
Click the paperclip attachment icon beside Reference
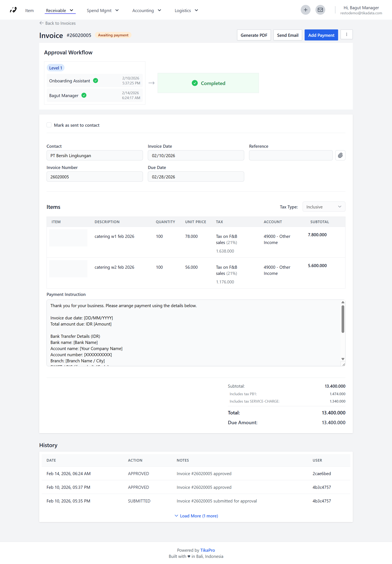tap(340, 155)
